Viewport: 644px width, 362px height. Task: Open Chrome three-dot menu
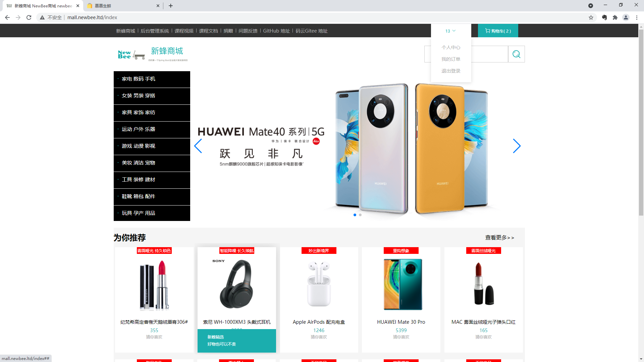(637, 17)
